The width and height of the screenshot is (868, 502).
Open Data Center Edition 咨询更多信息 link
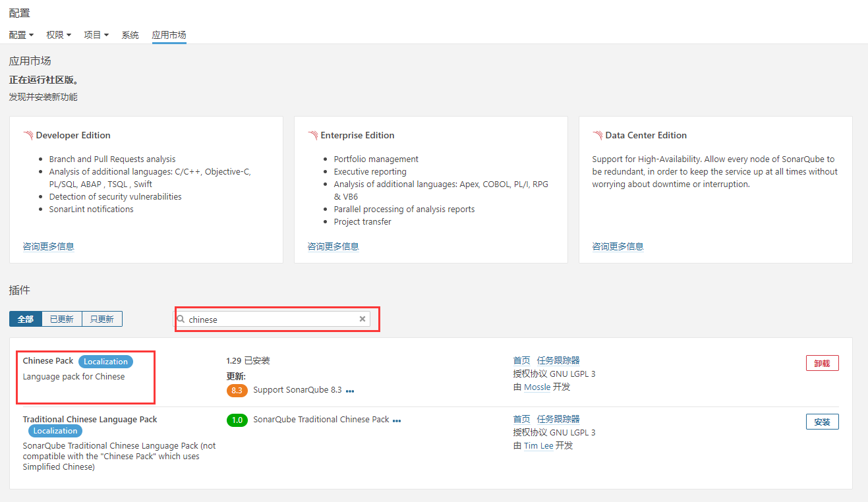618,246
